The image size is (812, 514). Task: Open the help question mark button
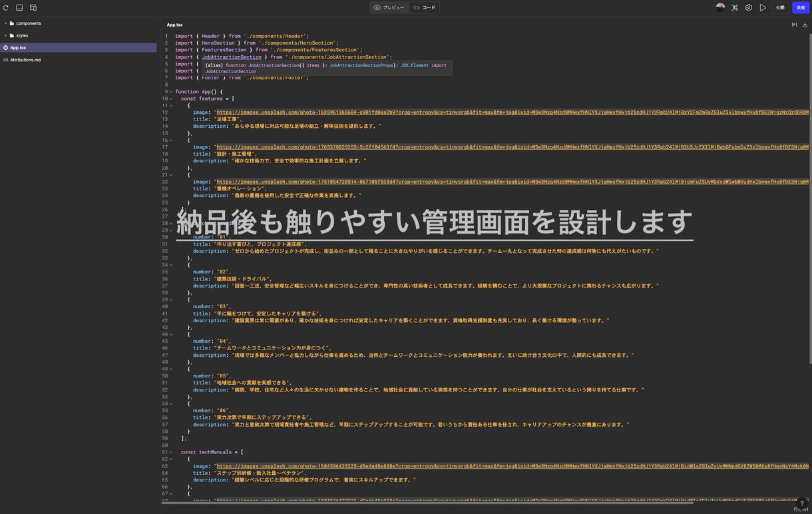802,503
